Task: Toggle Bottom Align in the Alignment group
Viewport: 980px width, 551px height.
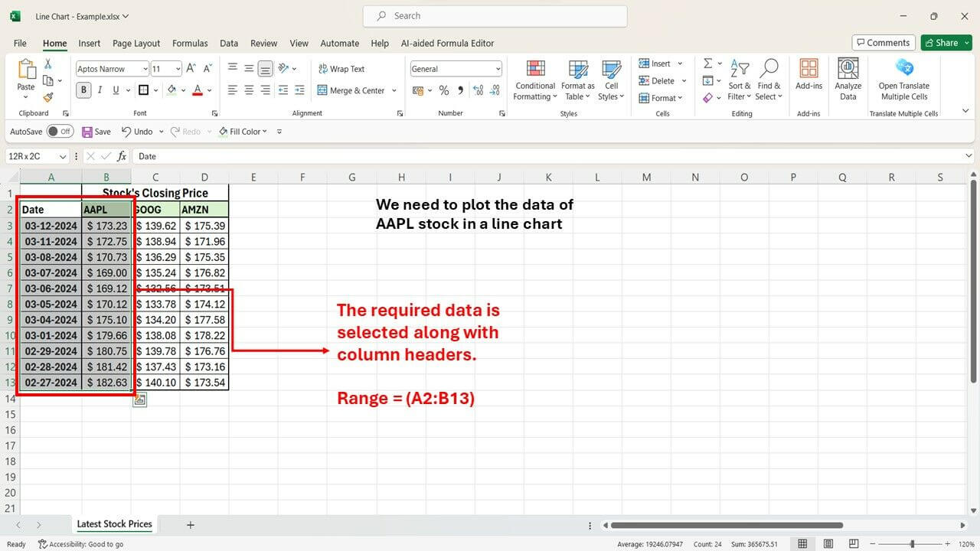Action: pos(265,69)
